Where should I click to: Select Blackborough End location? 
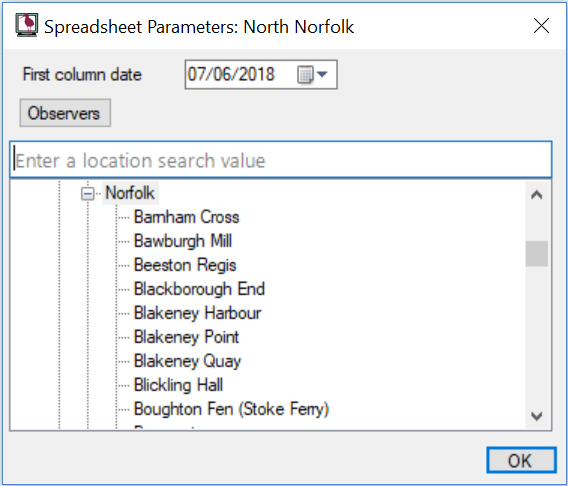tap(199, 289)
